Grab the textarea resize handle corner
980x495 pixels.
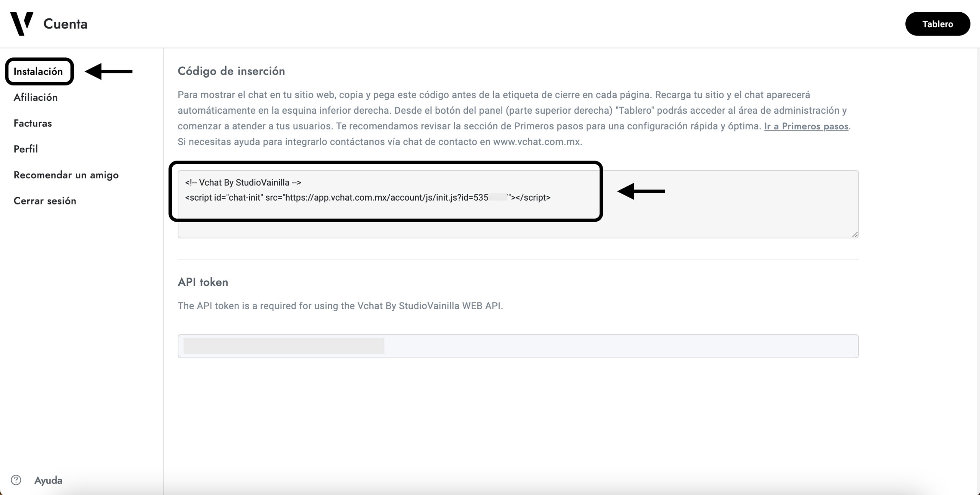point(855,234)
